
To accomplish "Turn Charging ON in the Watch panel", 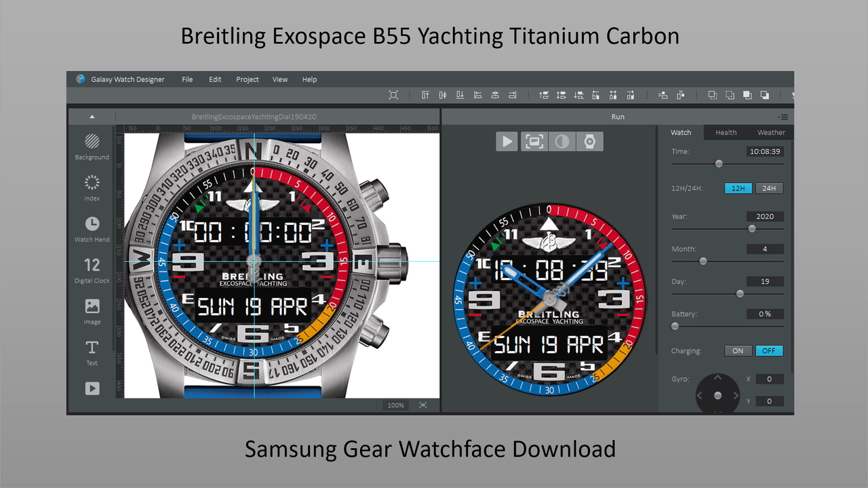I will [x=738, y=350].
